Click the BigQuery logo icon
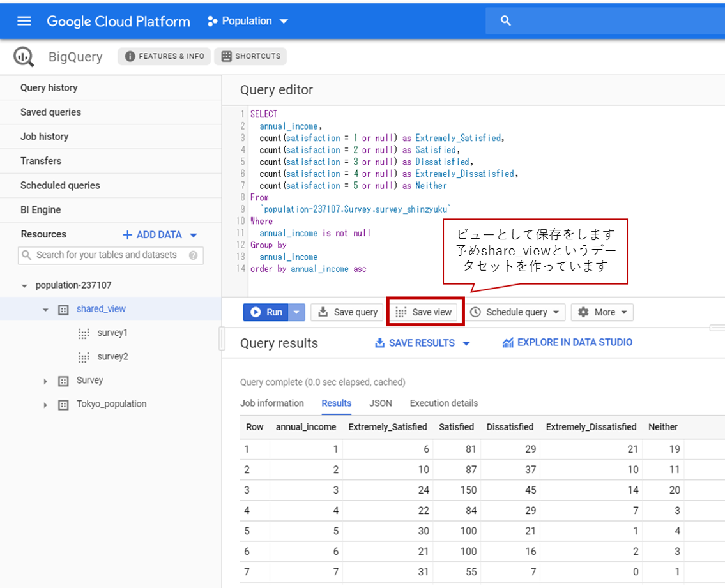725x588 pixels. pos(24,57)
